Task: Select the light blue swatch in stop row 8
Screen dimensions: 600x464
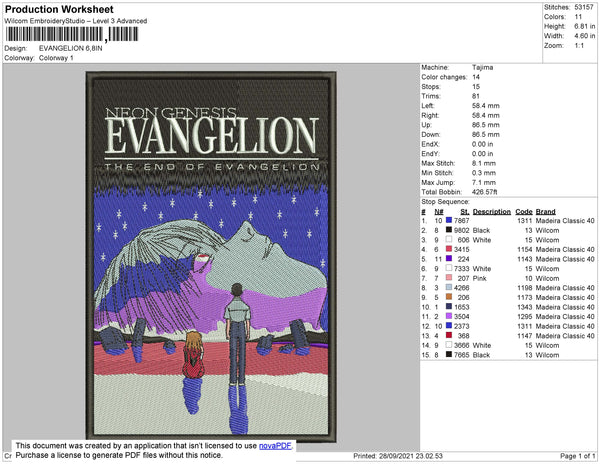Action: [x=449, y=287]
